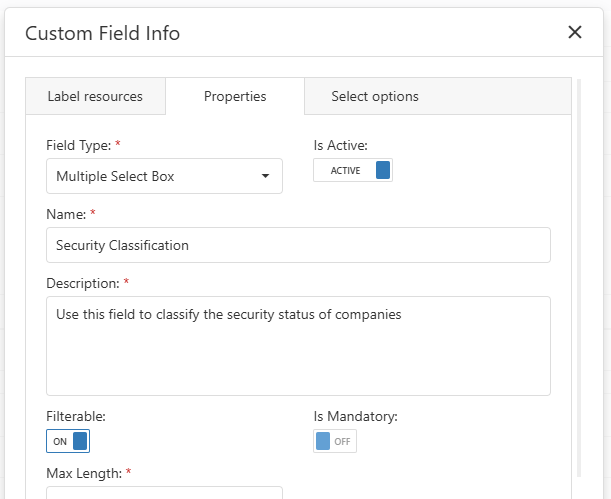This screenshot has width=611, height=499.
Task: Focus the Max Length input box
Action: 164,493
